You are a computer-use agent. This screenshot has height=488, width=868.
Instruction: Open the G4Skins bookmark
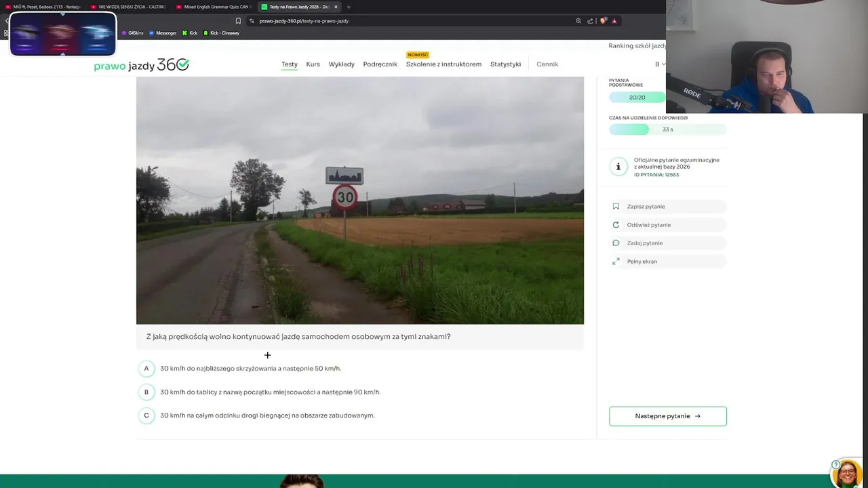133,33
